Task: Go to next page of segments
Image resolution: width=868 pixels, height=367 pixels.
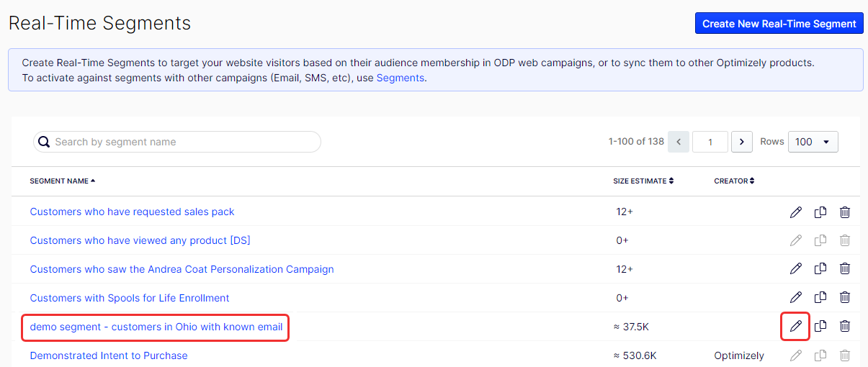Action: tap(742, 142)
